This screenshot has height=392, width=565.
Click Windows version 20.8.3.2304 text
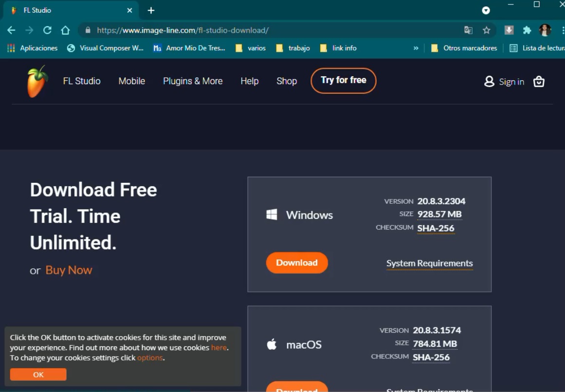(x=441, y=201)
